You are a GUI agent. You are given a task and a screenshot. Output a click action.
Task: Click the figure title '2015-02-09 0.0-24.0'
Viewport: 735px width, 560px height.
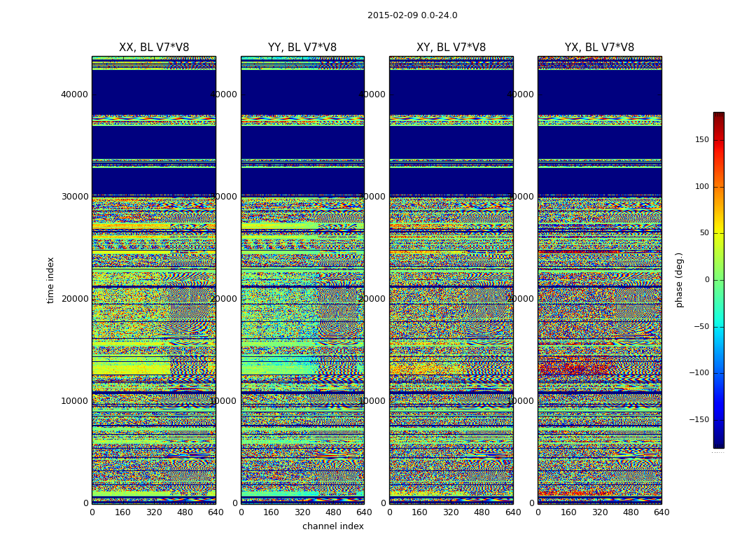pos(412,15)
